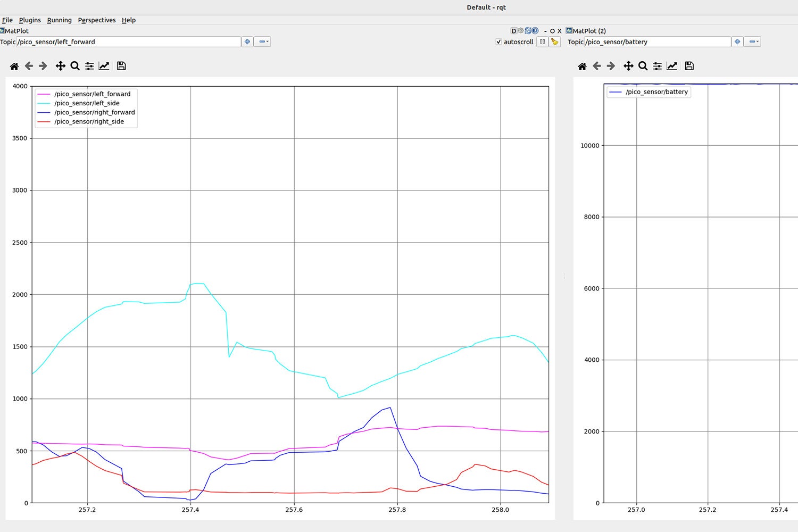The width and height of the screenshot is (798, 532).
Task: Clear the plot with the broom icon
Action: [x=555, y=41]
